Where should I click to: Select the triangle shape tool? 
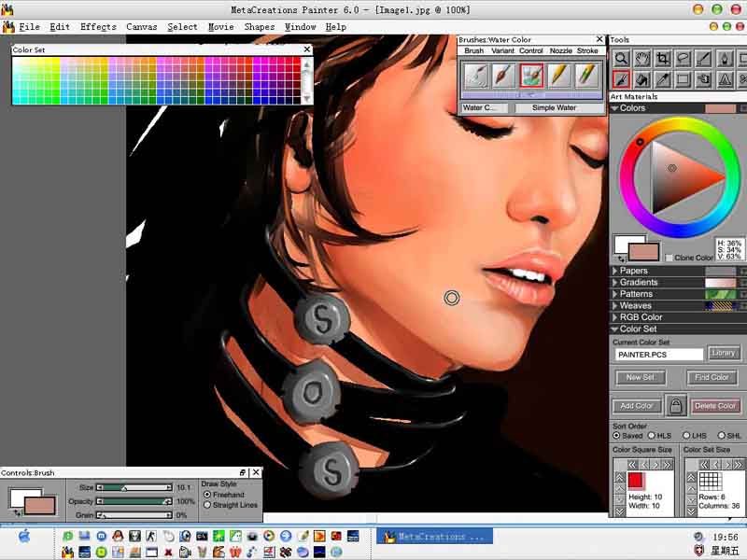coord(725,79)
